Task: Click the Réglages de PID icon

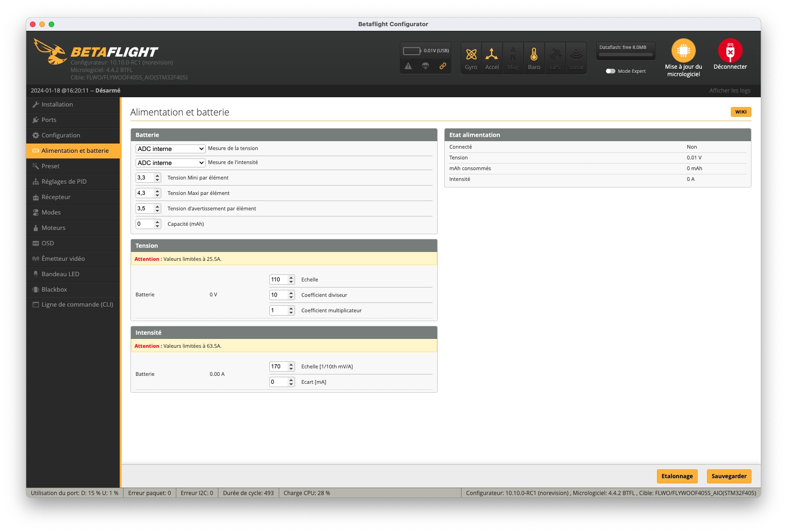Action: click(36, 181)
